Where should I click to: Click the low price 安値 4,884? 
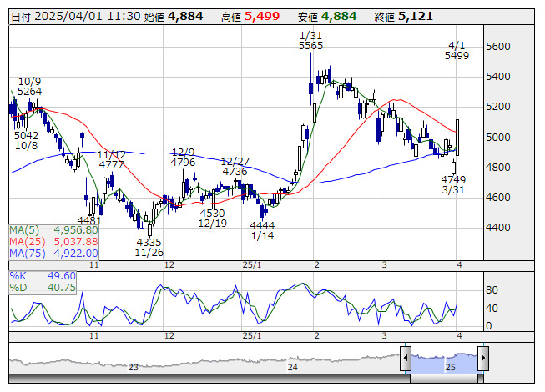327,17
